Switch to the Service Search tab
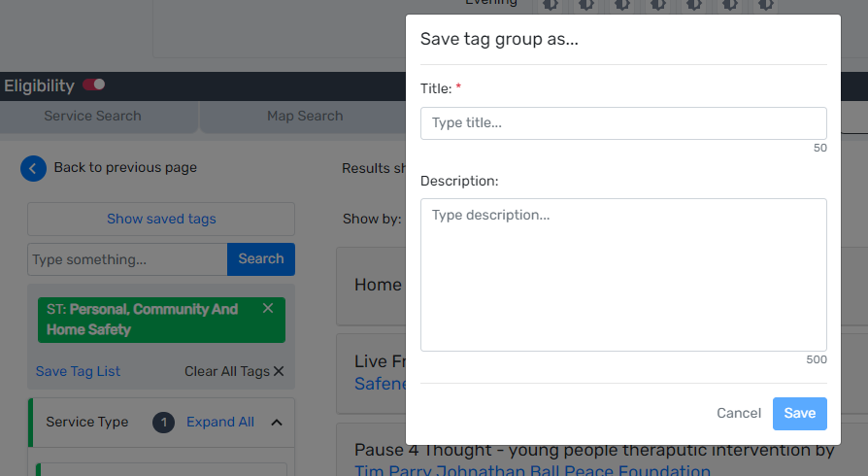Screen dimensions: 868x476 click(x=92, y=116)
